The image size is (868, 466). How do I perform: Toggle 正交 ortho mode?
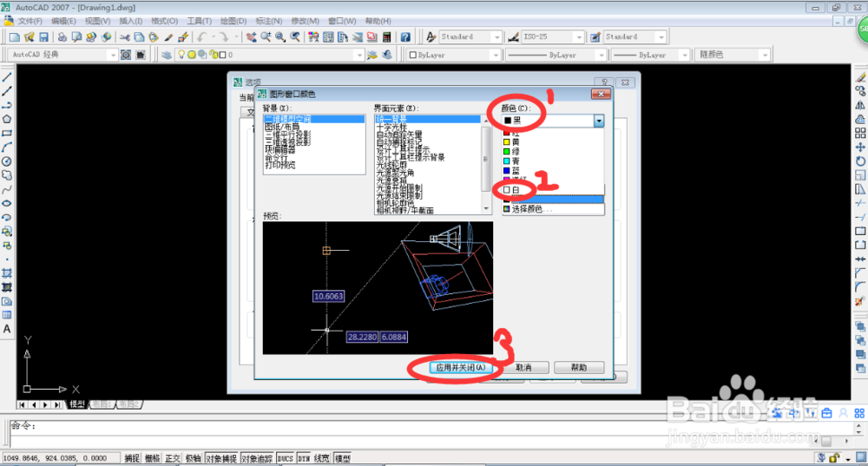(173, 458)
